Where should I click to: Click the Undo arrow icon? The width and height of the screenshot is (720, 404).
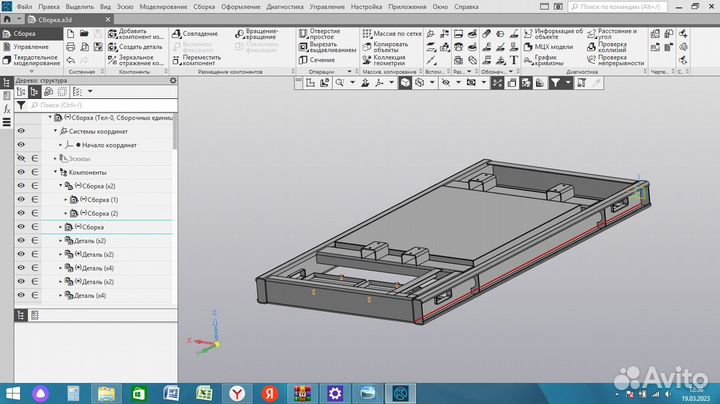coord(70,60)
